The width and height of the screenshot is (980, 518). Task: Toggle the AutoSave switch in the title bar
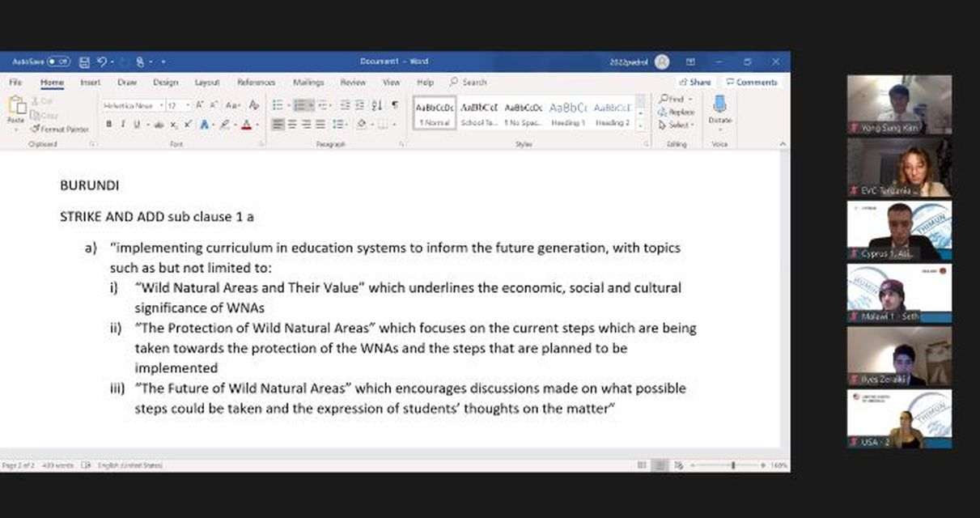coord(58,62)
